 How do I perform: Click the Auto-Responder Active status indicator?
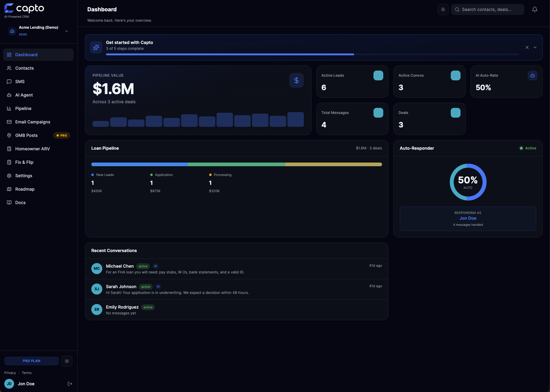pyautogui.click(x=528, y=148)
